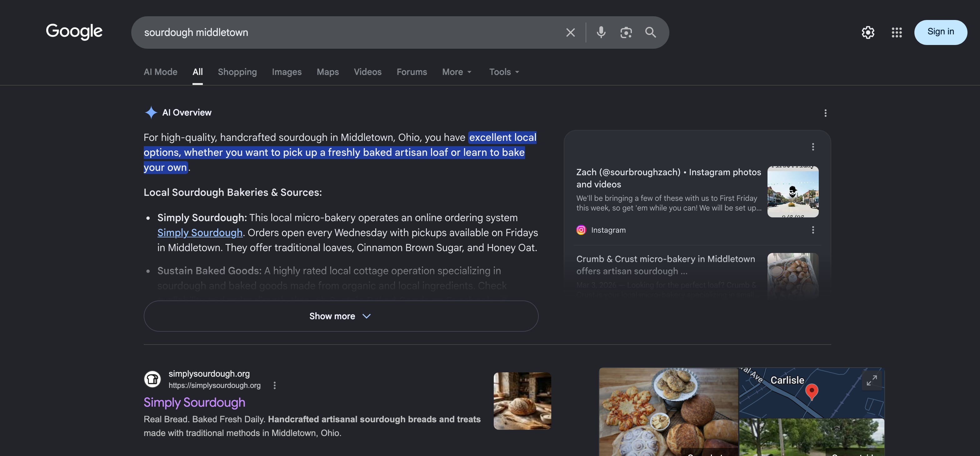Click the simplysourdough.org site name
The width and height of the screenshot is (980, 456).
pos(209,374)
